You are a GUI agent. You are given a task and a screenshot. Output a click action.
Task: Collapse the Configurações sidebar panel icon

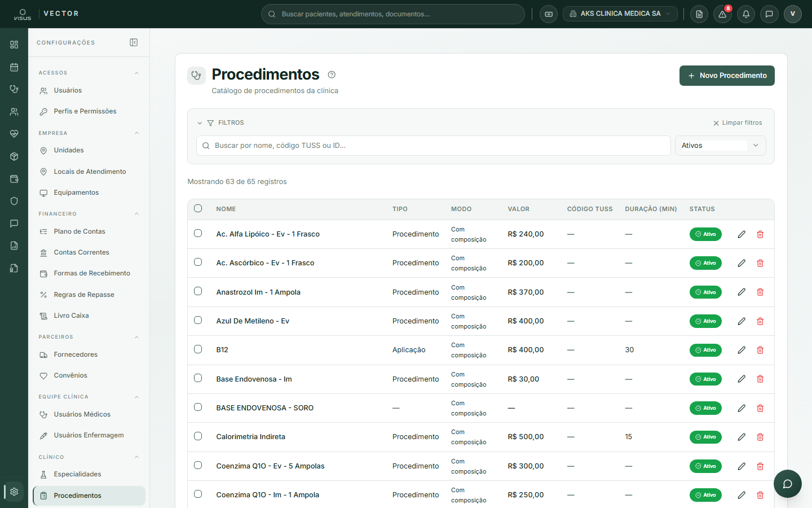coord(134,42)
